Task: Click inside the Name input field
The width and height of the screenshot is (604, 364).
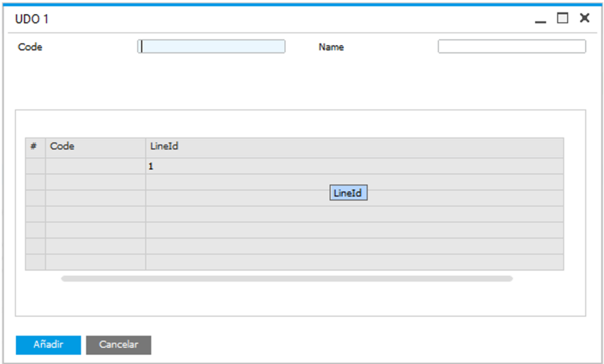Action: [x=512, y=46]
